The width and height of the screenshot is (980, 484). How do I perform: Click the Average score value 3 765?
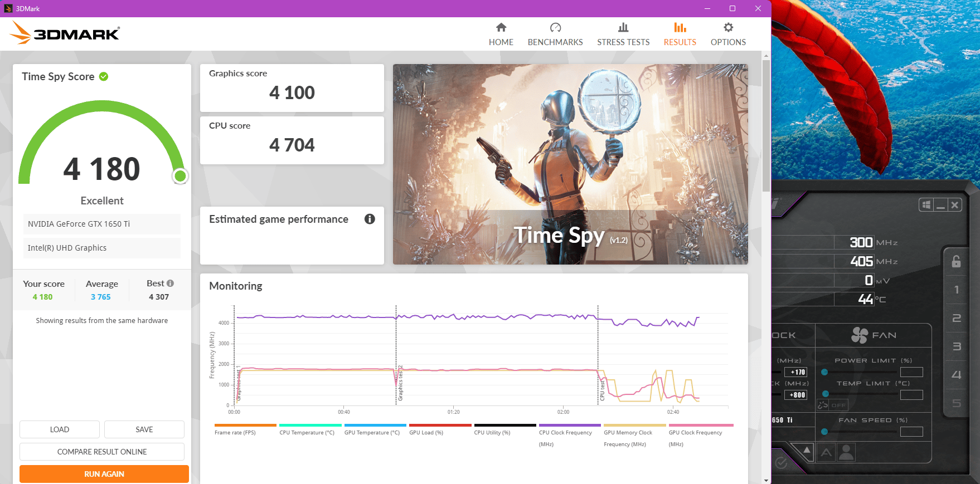point(101,297)
